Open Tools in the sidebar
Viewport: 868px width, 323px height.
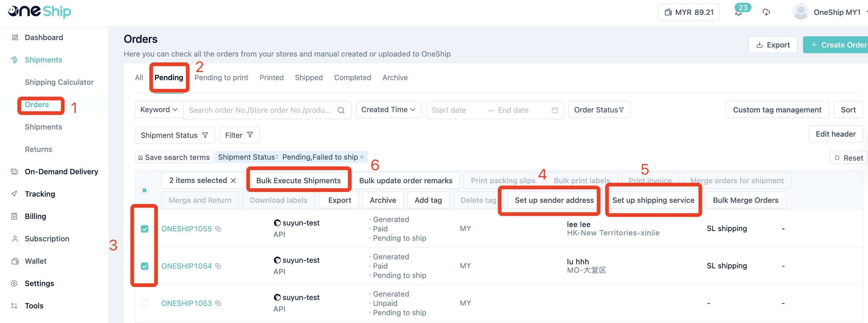click(34, 306)
